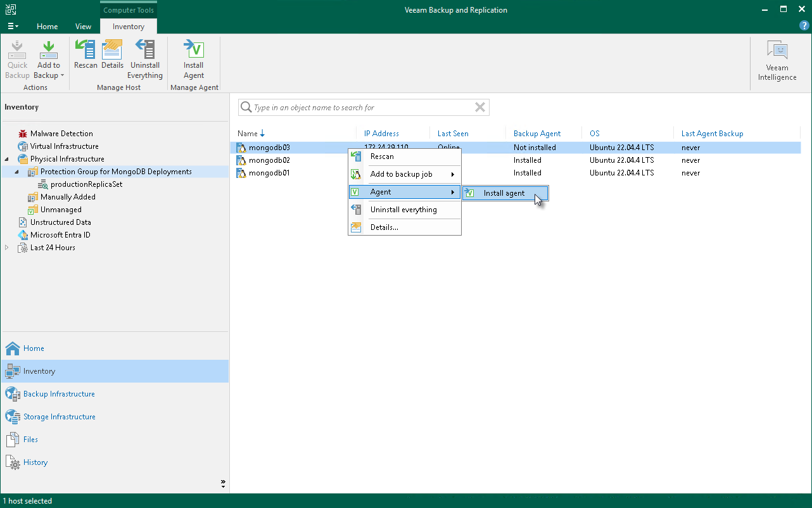
Task: Focus the object name search field
Action: pos(364,108)
